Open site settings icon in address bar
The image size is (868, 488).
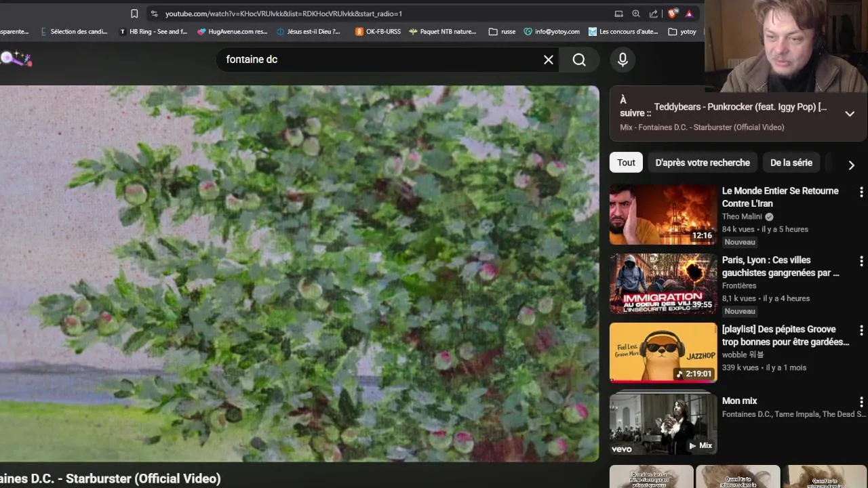click(154, 14)
